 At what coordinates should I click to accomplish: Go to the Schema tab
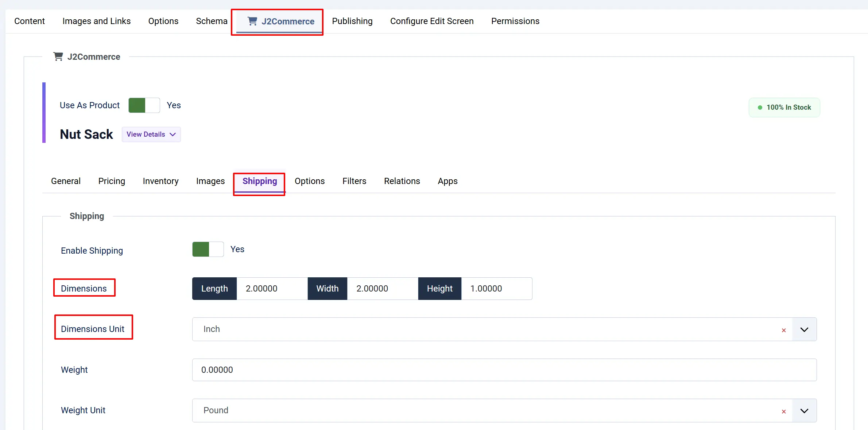212,21
